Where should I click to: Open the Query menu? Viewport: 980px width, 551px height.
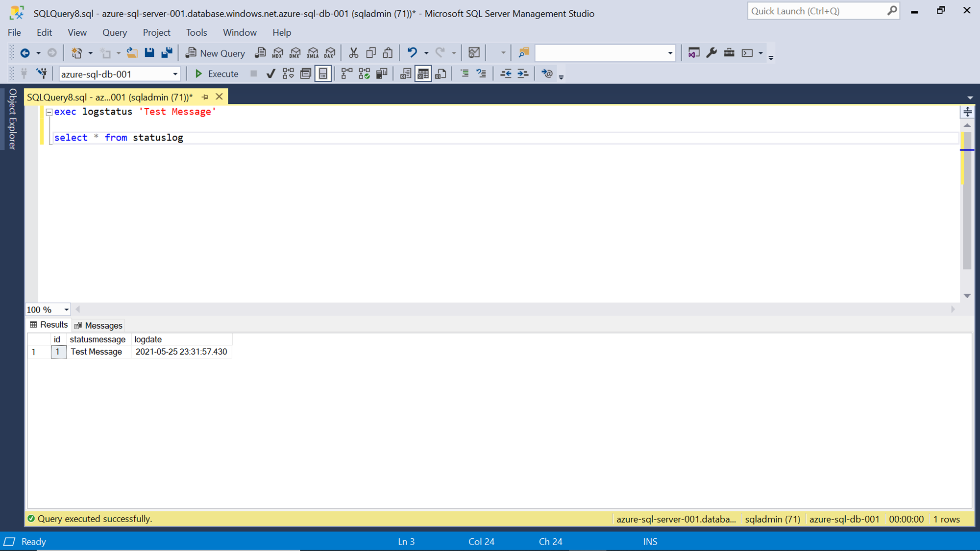(x=114, y=32)
